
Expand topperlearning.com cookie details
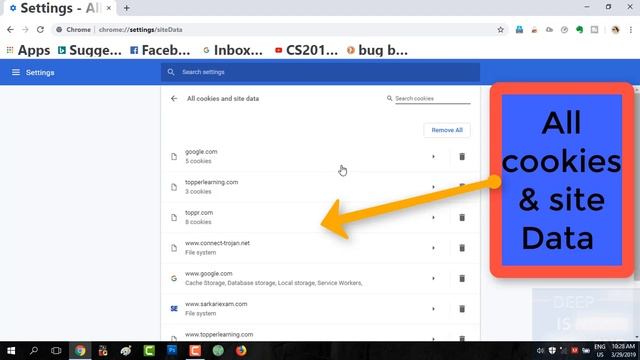point(433,187)
